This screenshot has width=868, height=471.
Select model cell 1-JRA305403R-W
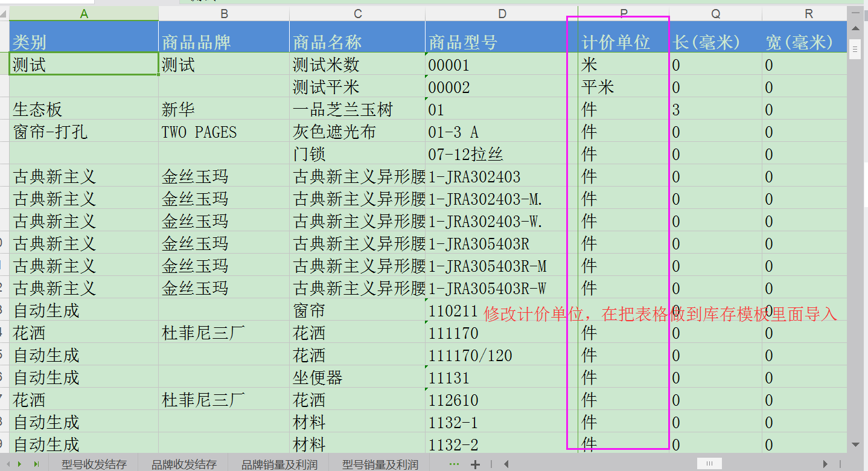(x=502, y=287)
